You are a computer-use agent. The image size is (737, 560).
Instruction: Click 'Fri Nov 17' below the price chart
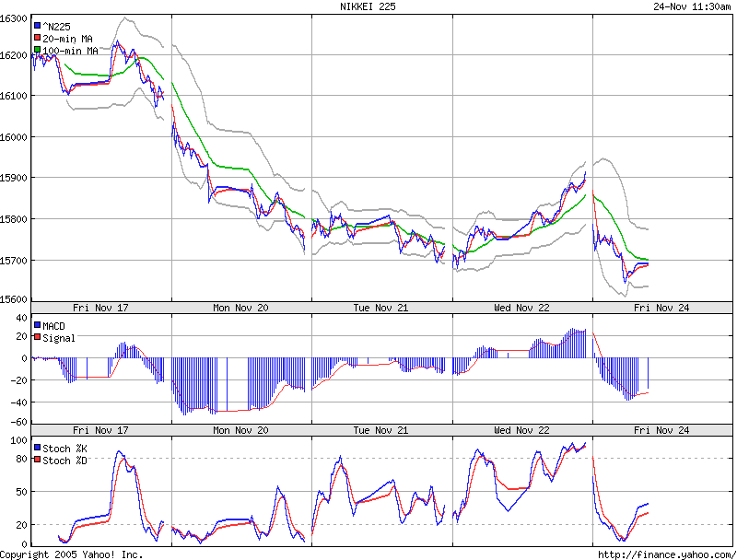click(x=100, y=308)
